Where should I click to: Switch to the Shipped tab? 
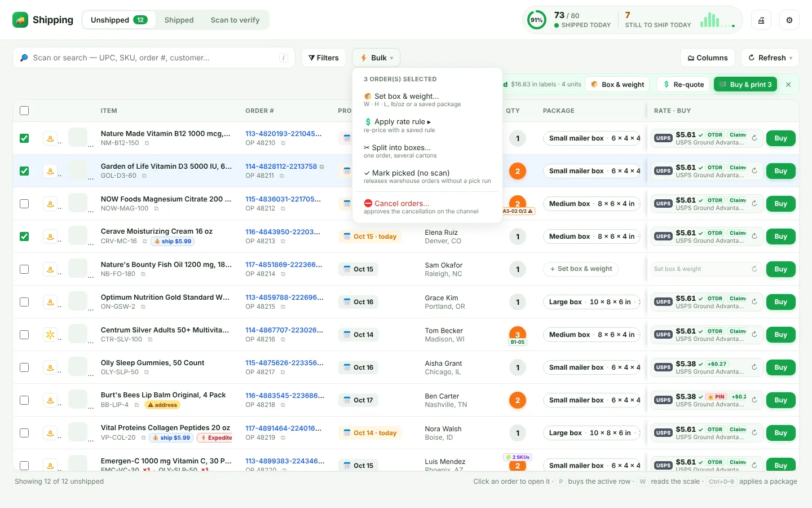click(x=179, y=20)
